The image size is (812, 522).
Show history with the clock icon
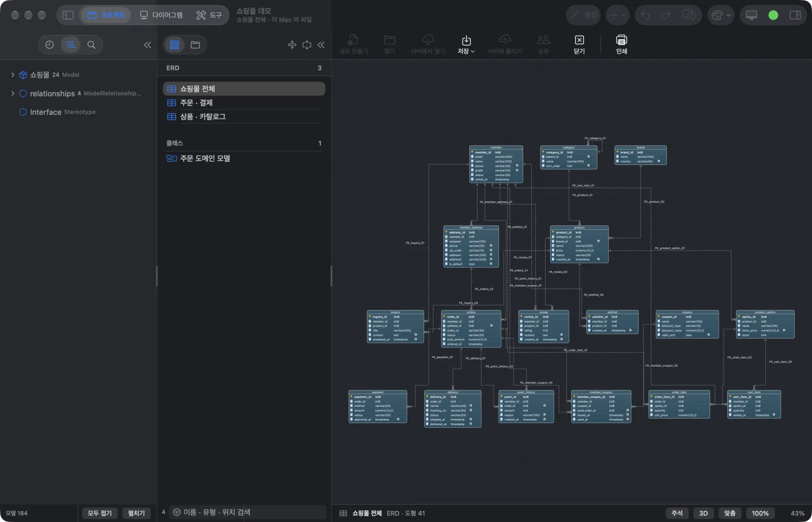coord(49,45)
